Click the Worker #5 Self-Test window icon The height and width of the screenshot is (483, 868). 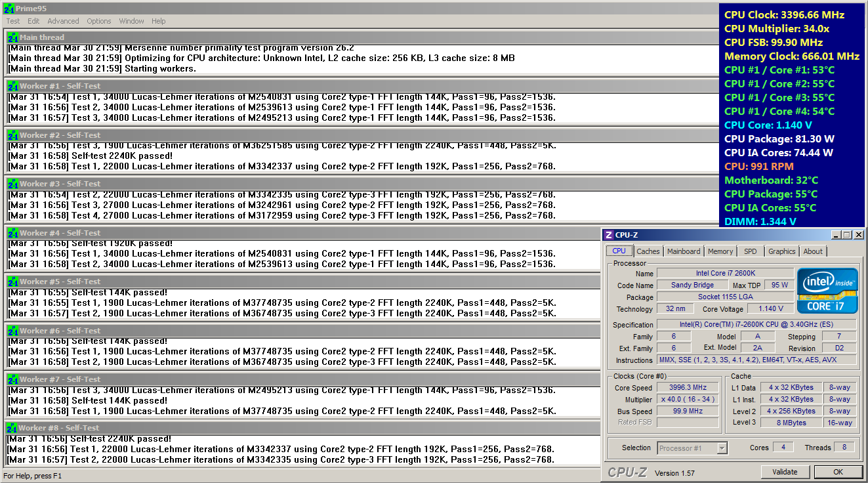12,282
